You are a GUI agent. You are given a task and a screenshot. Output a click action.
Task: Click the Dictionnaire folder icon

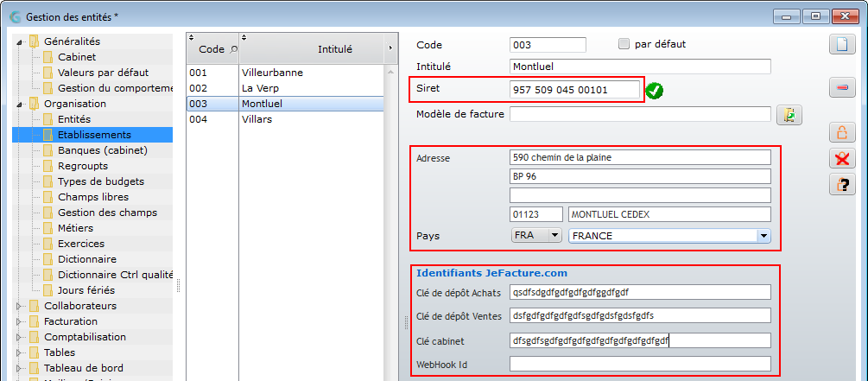pos(48,259)
